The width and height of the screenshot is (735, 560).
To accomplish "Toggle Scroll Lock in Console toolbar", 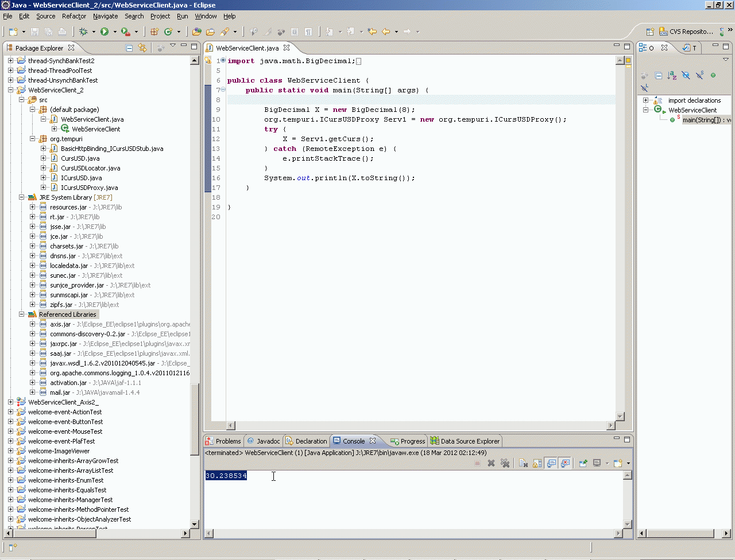I will point(537,463).
